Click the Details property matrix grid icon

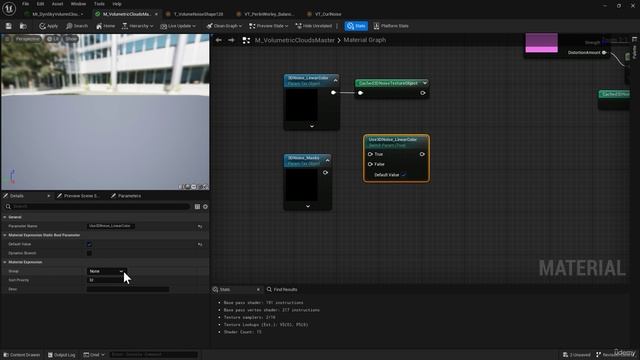coord(197,207)
